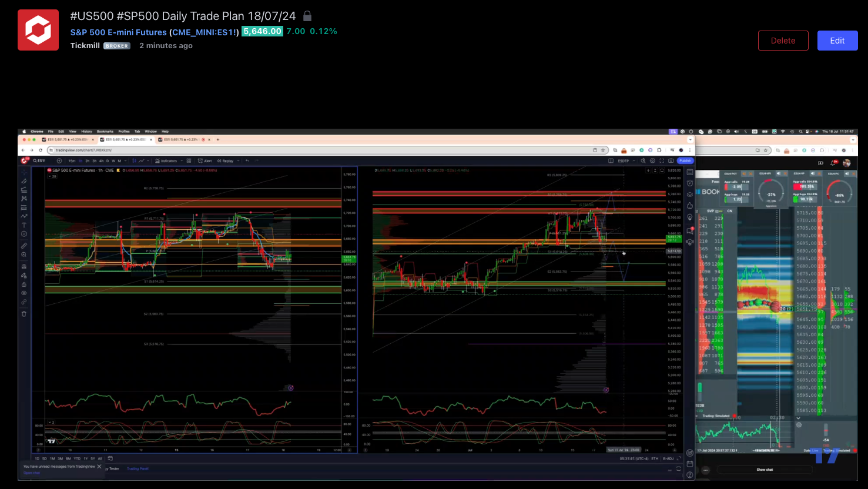Image resolution: width=868 pixels, height=489 pixels.
Task: Open the Trading Panel tab
Action: coord(138,468)
